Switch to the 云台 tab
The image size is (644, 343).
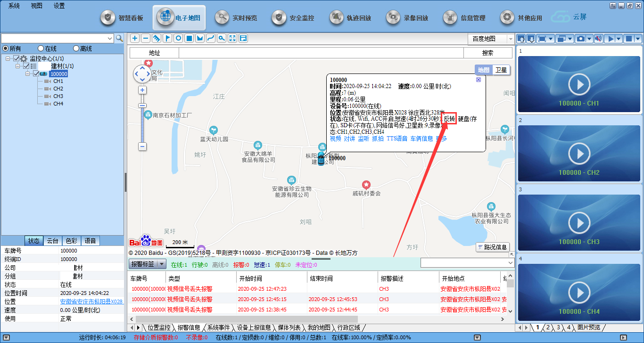point(52,241)
